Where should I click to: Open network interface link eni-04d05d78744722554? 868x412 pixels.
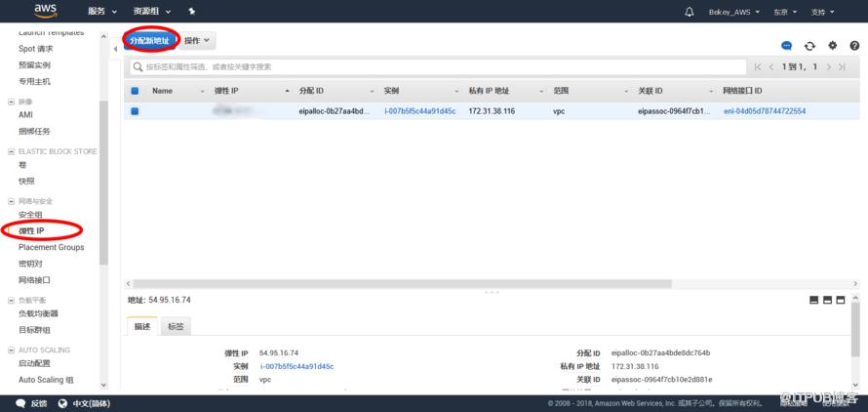765,111
